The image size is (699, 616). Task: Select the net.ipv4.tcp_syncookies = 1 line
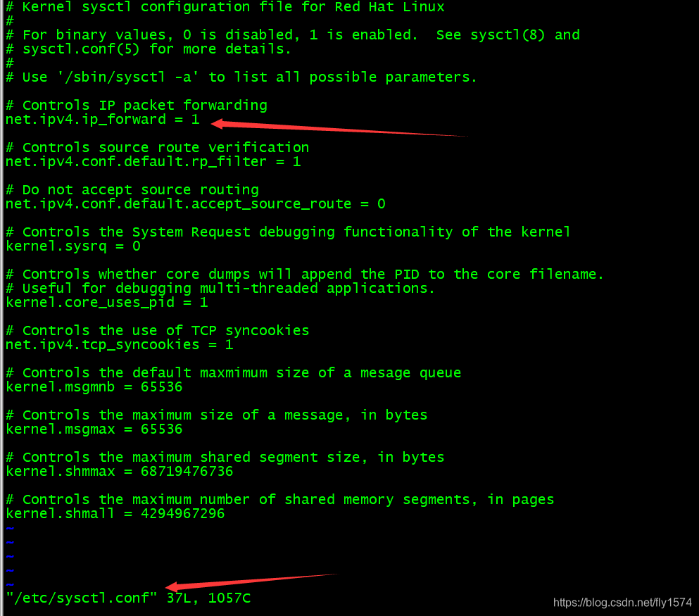point(120,345)
